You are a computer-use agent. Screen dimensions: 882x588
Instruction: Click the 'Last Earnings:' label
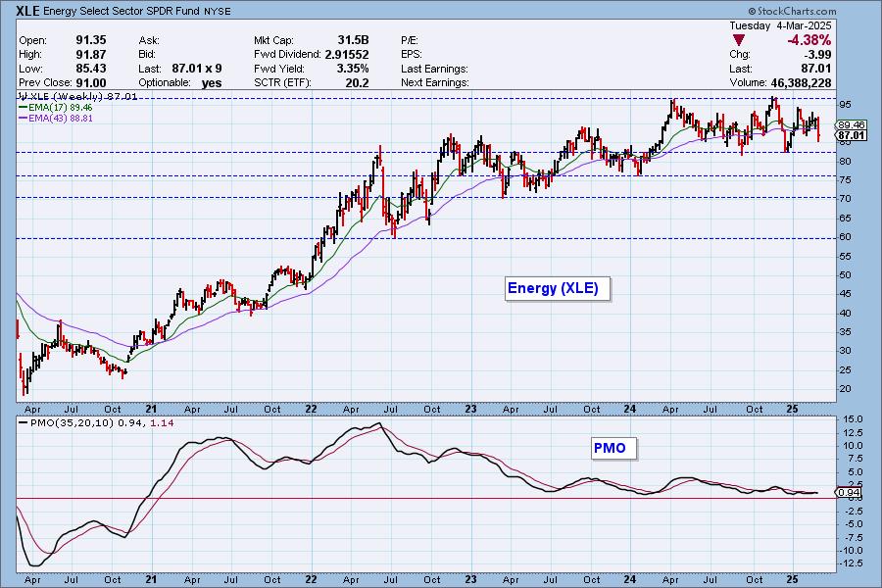[x=435, y=69]
